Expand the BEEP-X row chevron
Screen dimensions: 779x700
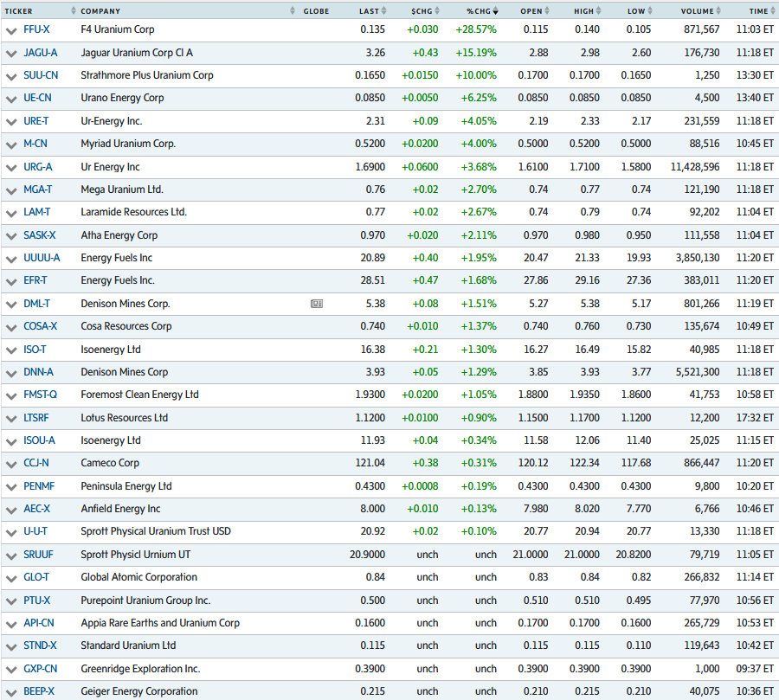(11, 692)
